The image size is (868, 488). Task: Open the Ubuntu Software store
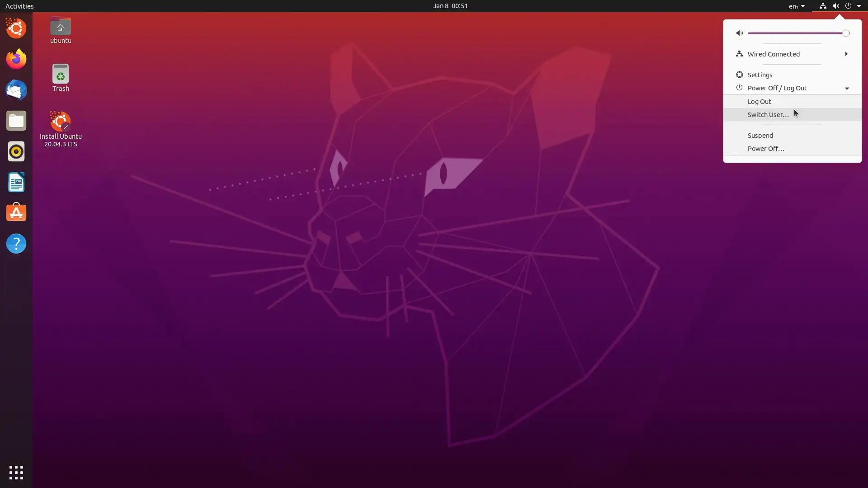(16, 213)
